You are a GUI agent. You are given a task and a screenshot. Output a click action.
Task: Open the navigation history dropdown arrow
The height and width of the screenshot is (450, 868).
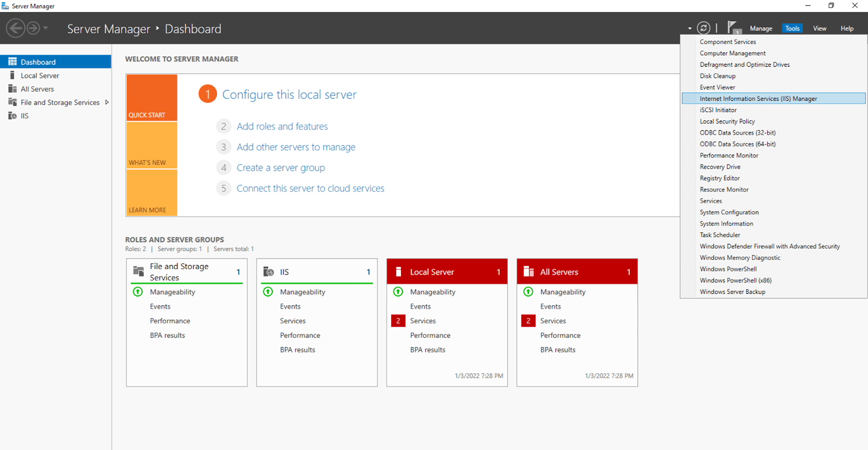click(x=46, y=28)
